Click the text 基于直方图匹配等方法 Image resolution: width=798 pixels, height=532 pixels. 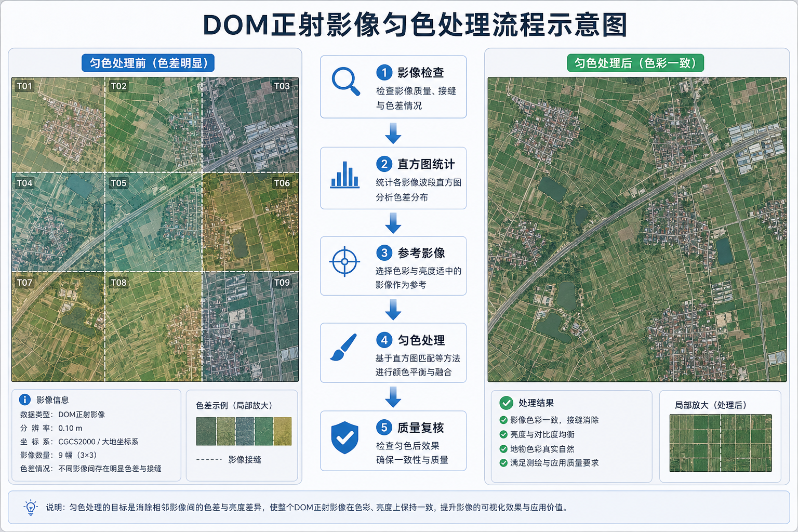418,358
